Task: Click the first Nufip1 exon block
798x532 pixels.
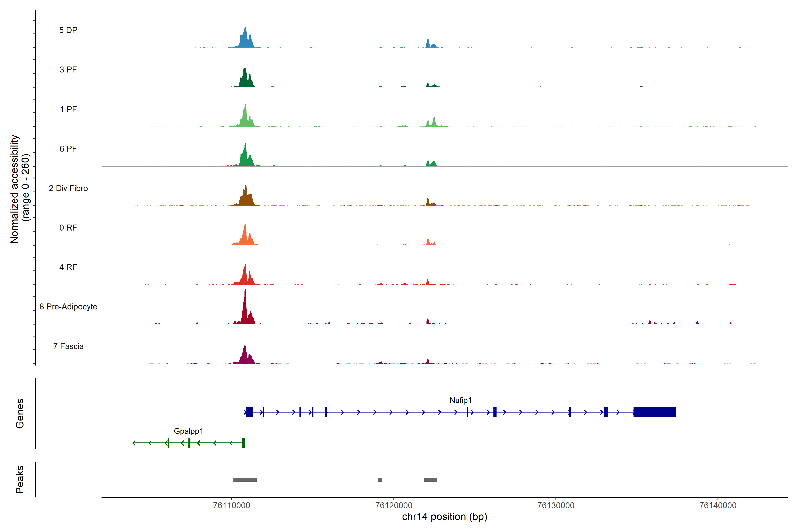Action: pos(250,412)
